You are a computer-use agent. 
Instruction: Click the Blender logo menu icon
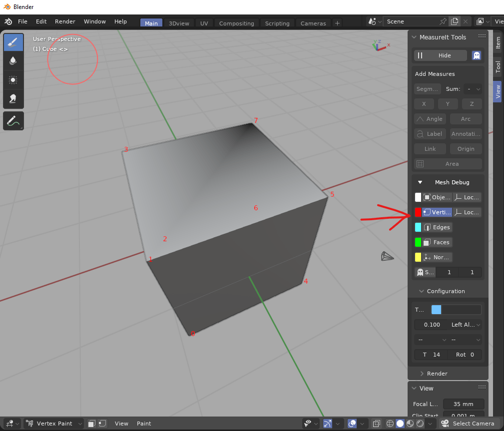[x=8, y=21]
